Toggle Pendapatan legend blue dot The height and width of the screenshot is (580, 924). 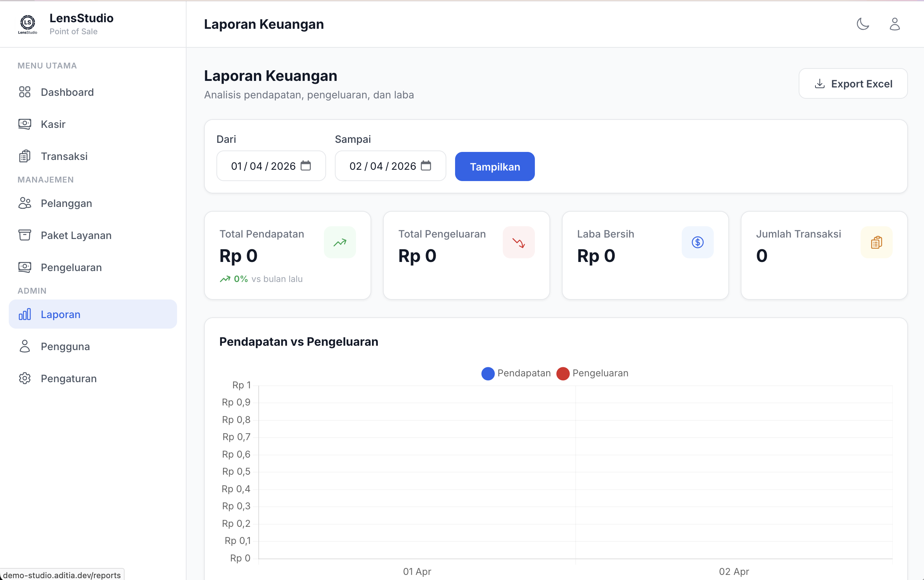[488, 373]
